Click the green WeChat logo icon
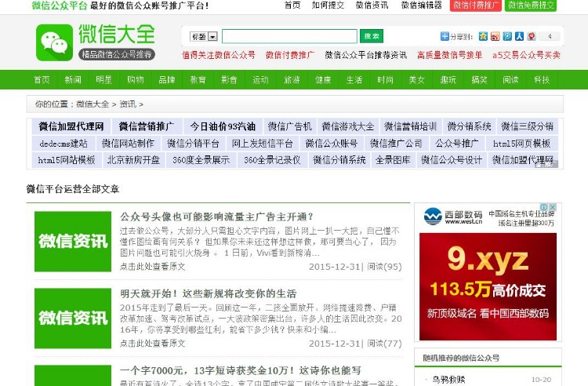The height and width of the screenshot is (386, 588). pyautogui.click(x=54, y=42)
